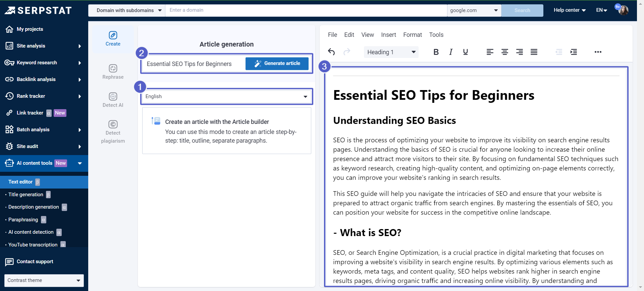The height and width of the screenshot is (291, 644).
Task: Open the Heading 1 style dropdown
Action: (391, 52)
